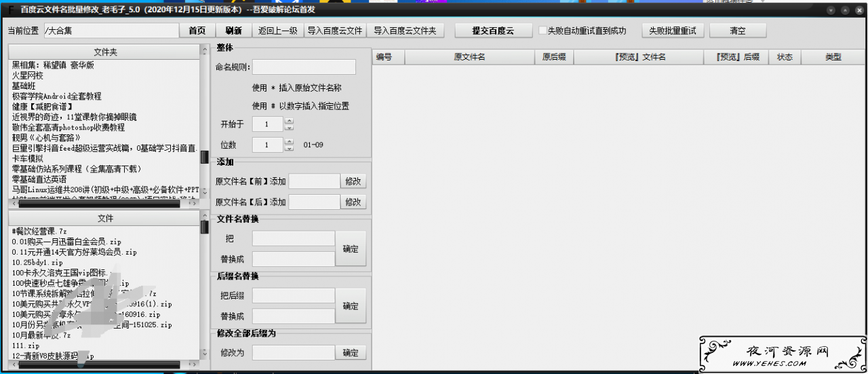Click 修改 next to 原文件名【前】添加

coord(353,181)
